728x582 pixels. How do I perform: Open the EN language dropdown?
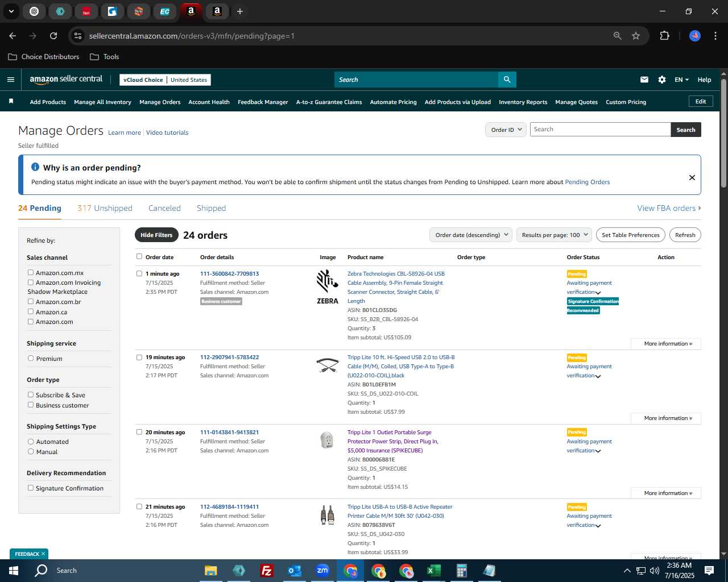[x=681, y=80]
